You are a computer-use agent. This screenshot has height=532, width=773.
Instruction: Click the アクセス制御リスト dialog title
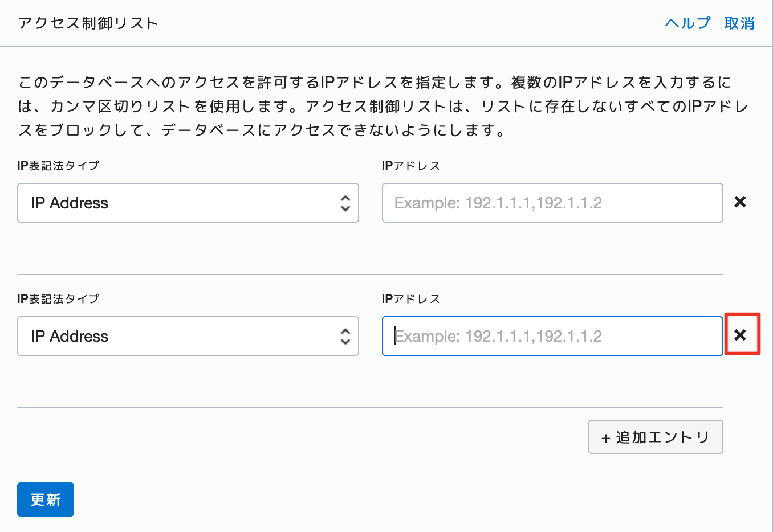[x=88, y=23]
